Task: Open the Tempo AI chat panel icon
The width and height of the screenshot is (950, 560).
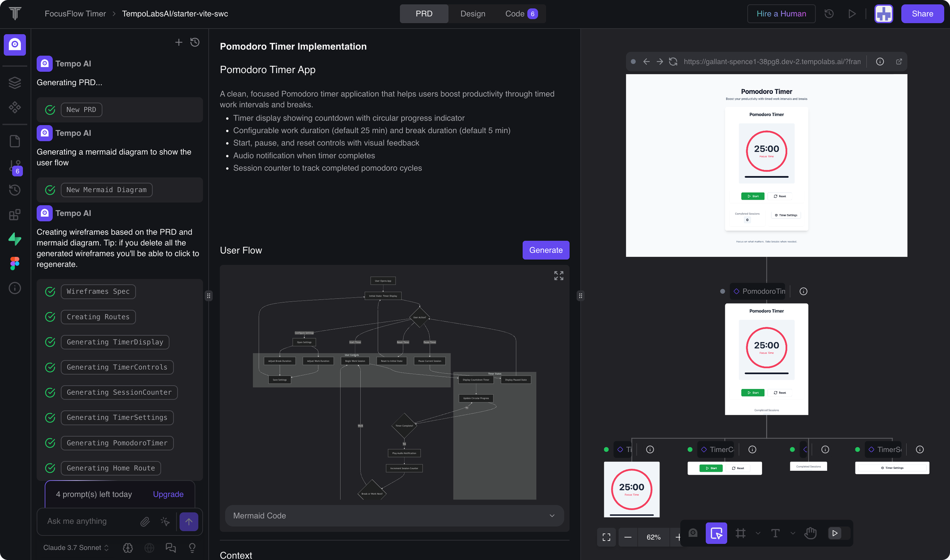Action: (x=15, y=45)
